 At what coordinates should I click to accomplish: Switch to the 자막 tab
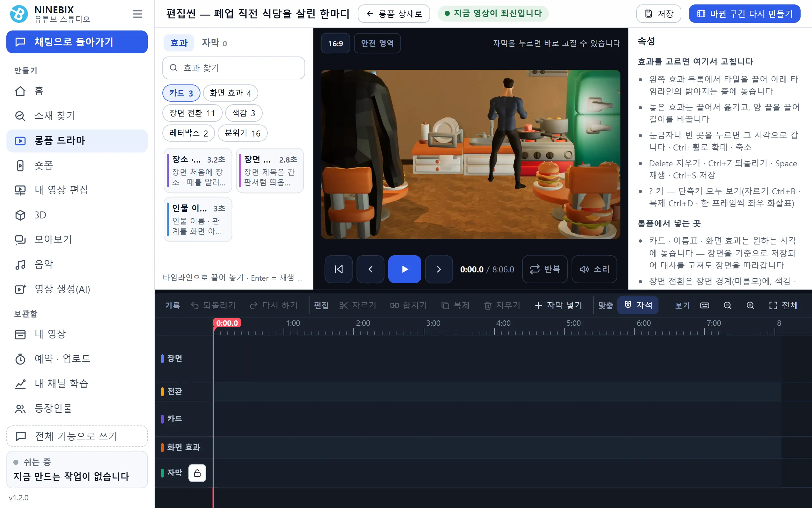[x=214, y=43]
